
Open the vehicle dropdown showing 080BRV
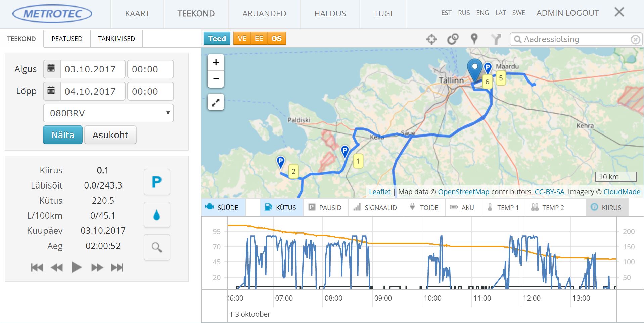tap(108, 113)
